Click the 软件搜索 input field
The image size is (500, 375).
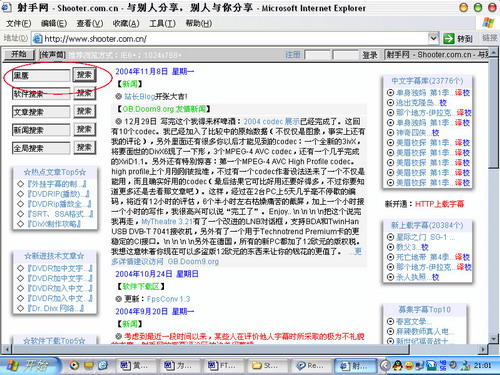click(x=41, y=94)
